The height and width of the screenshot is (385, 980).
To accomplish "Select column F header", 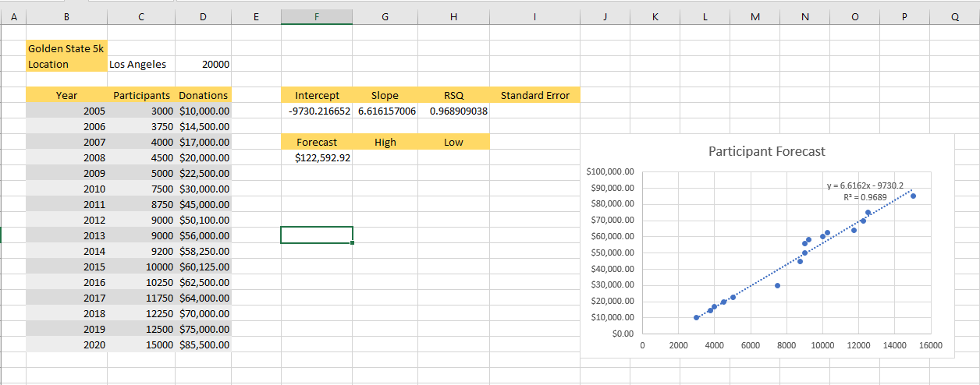I will point(316,16).
